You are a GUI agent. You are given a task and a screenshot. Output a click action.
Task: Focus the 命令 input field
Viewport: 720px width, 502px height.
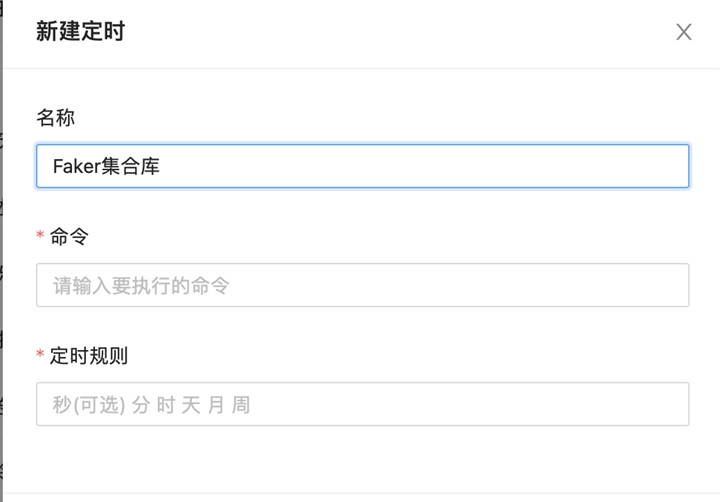pos(362,285)
